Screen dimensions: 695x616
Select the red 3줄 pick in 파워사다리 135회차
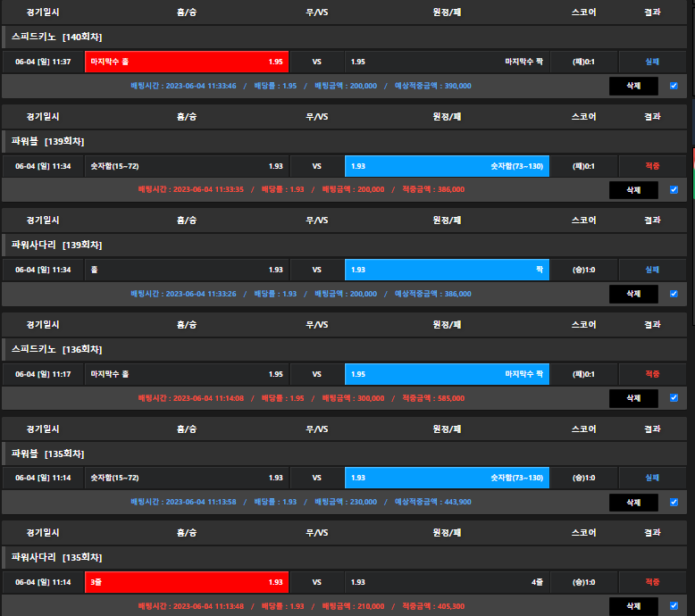[187, 582]
